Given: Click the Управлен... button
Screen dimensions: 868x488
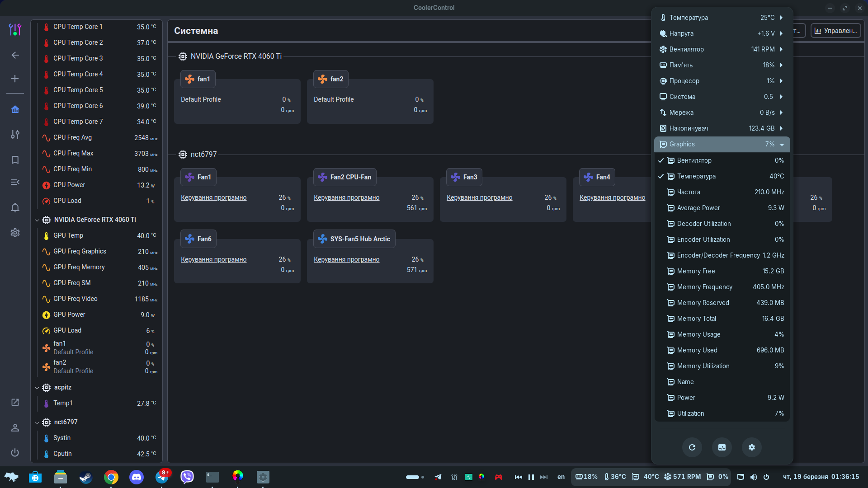Looking at the screenshot, I should tap(835, 31).
